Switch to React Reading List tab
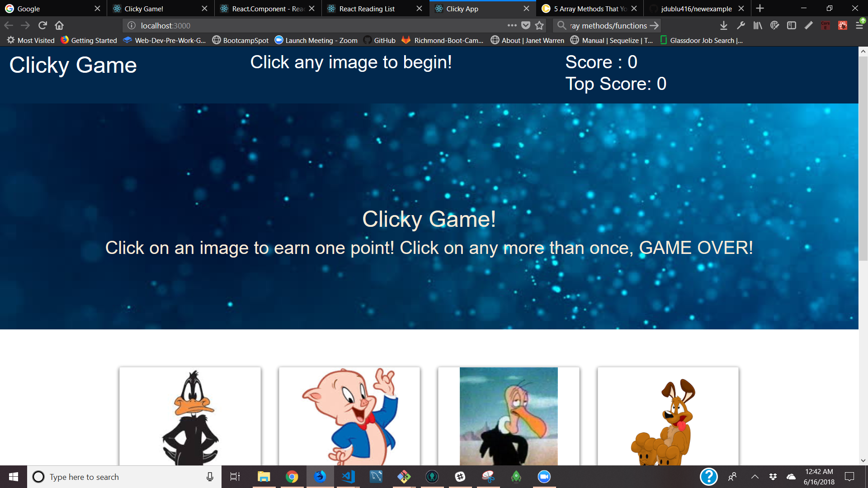868x488 pixels. [367, 9]
